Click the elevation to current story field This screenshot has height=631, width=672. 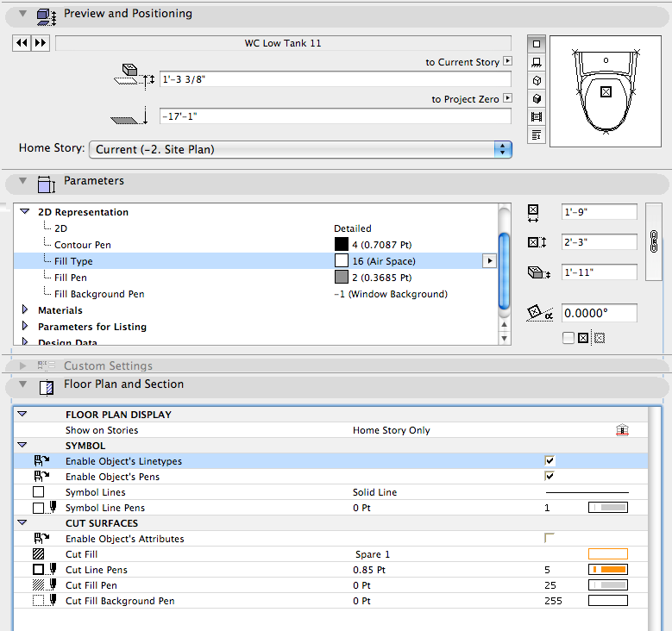click(336, 79)
